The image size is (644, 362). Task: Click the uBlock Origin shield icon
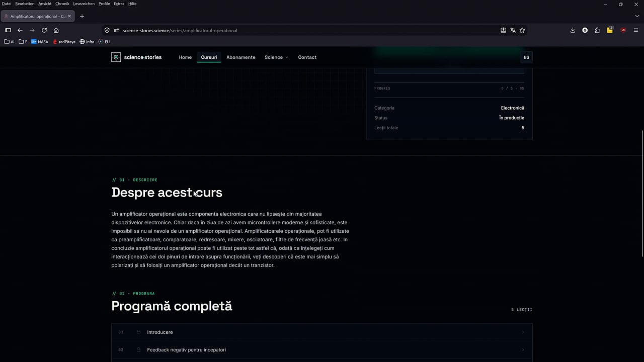click(623, 30)
